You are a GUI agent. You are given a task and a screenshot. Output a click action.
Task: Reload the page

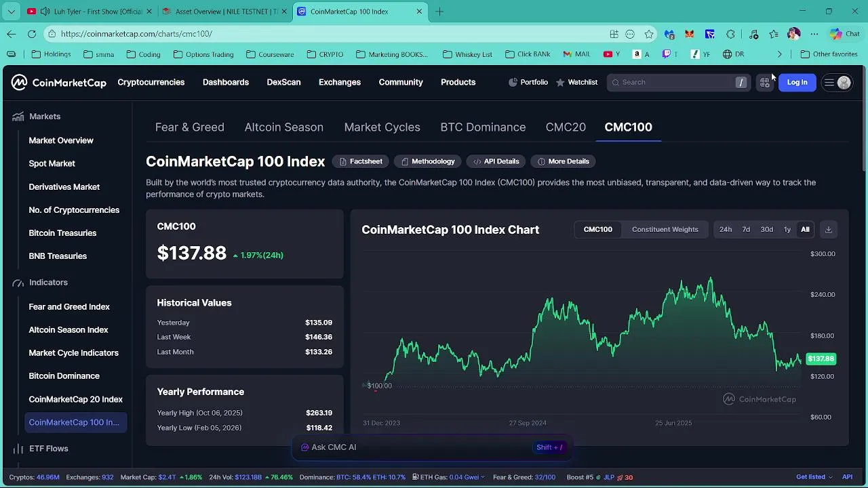(32, 34)
